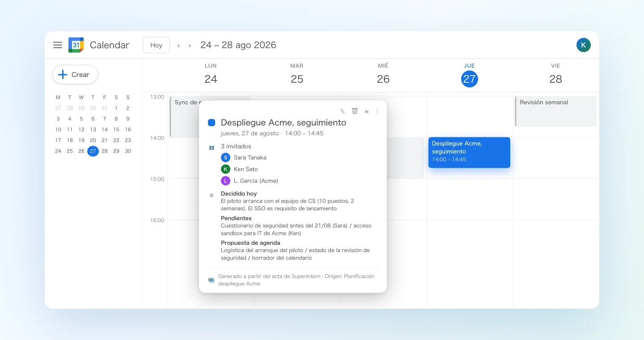Select 27 in the mini calendar
Viewport: 644px width, 340px height.
pyautogui.click(x=93, y=151)
